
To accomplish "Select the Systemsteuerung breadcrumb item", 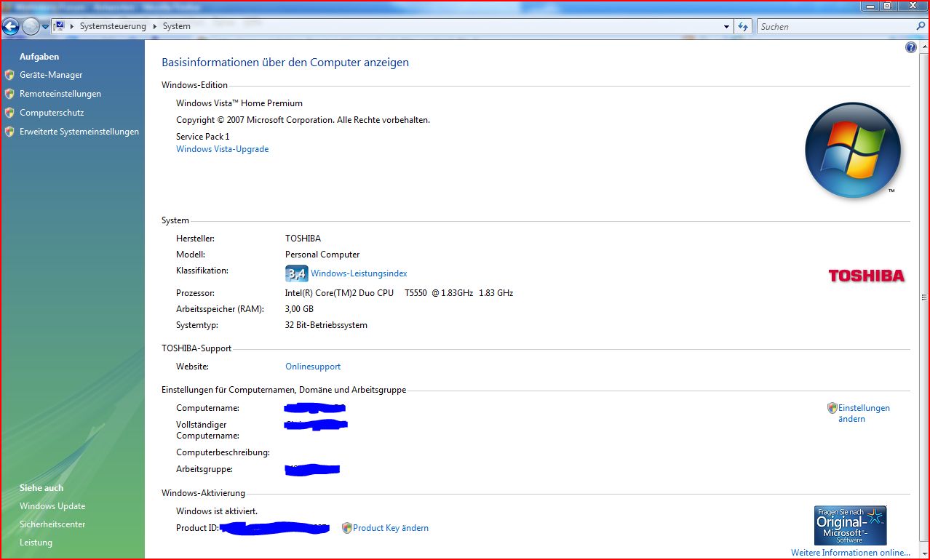I will tap(113, 26).
